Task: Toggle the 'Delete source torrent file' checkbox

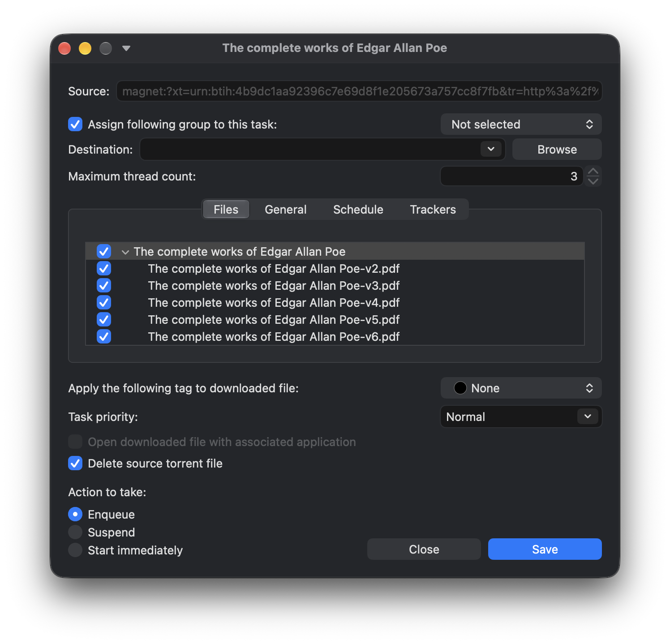Action: tap(75, 463)
